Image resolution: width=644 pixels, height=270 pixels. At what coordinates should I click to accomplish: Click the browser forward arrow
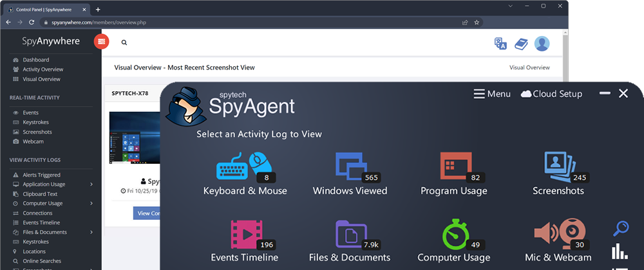20,22
